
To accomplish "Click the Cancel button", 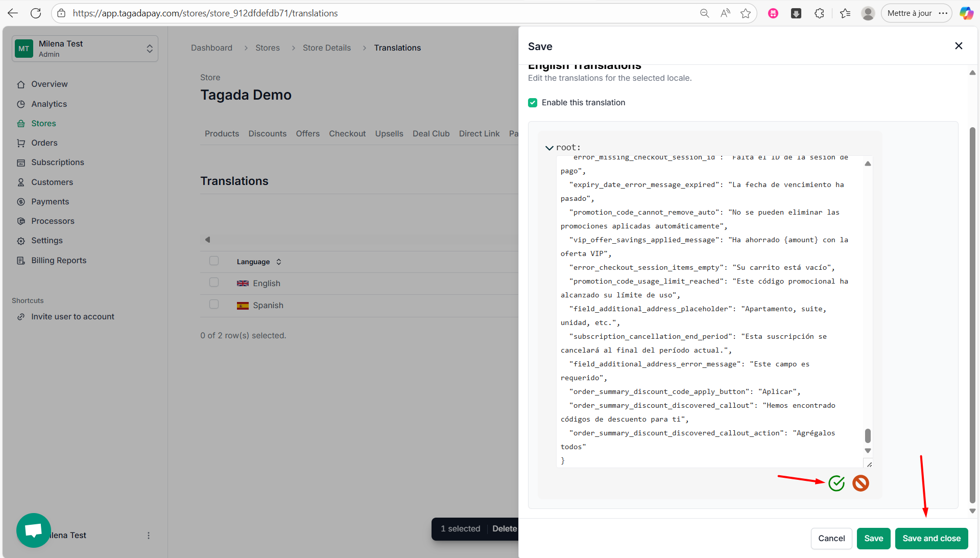I will coord(831,538).
